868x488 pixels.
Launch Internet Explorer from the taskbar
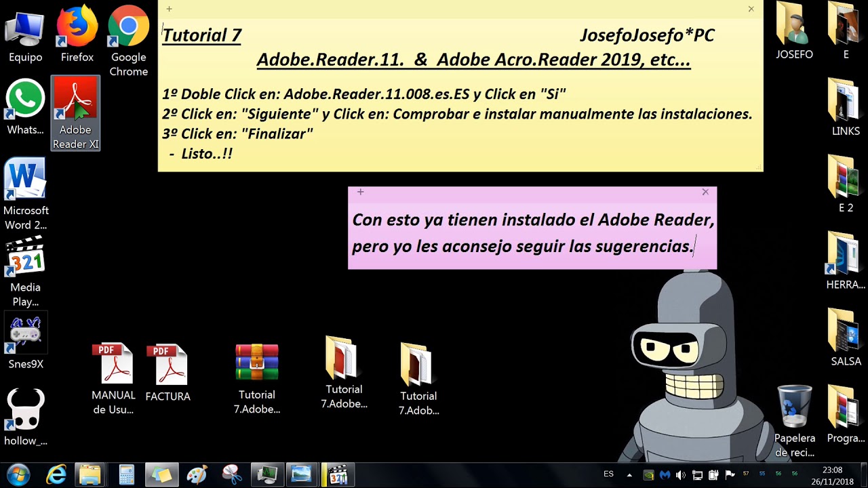pos(55,474)
